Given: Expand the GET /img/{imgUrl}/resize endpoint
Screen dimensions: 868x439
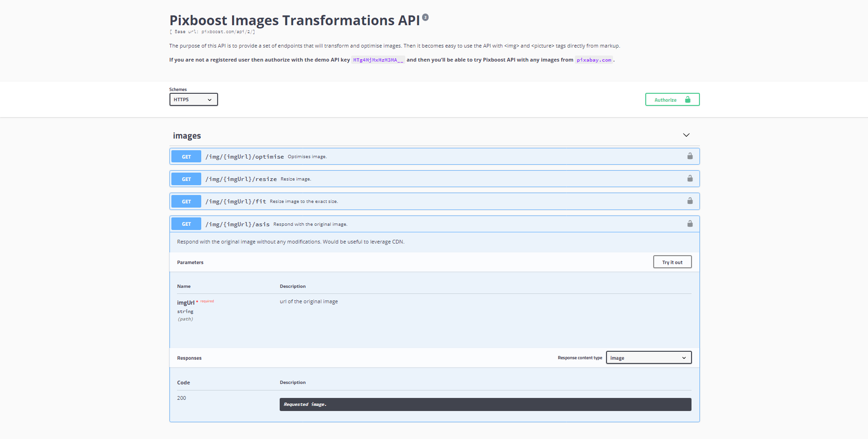Looking at the screenshot, I should (434, 179).
